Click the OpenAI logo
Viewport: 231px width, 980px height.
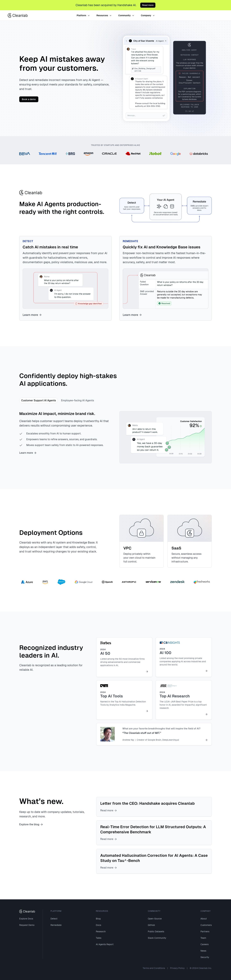[x=107, y=582]
